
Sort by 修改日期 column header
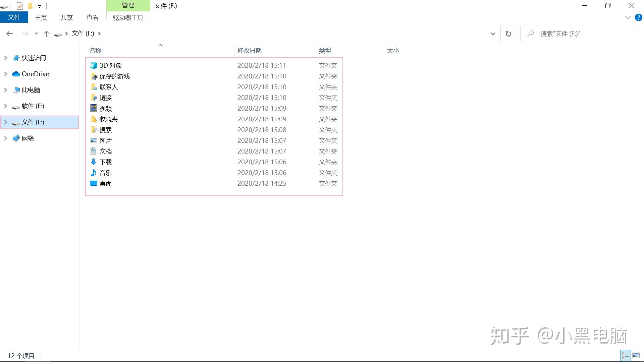coord(249,50)
